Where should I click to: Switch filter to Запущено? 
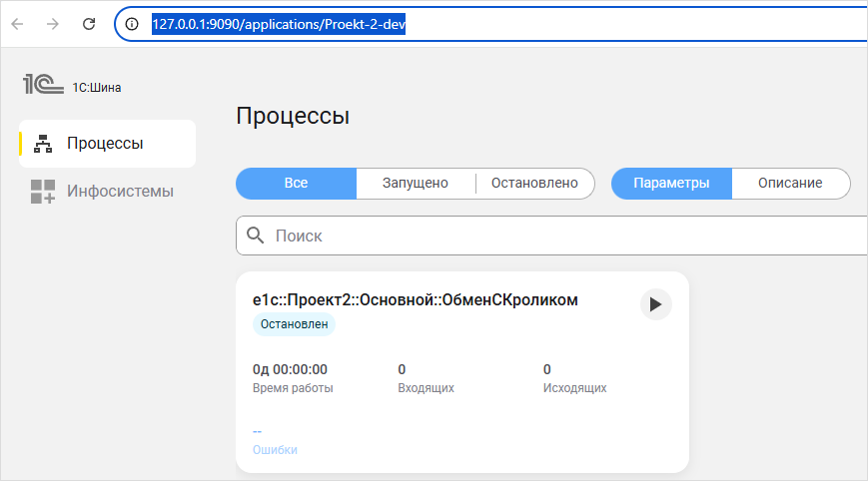(416, 184)
